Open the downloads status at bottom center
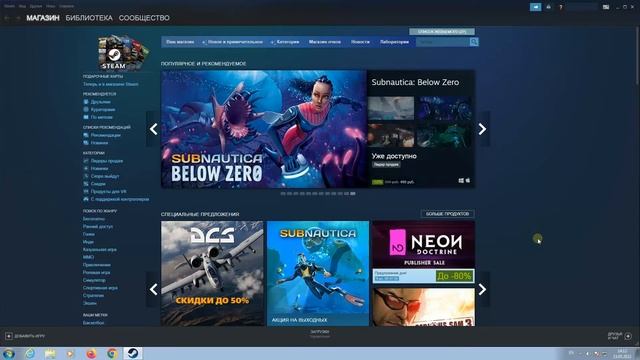The width and height of the screenshot is (640, 360). tap(320, 334)
